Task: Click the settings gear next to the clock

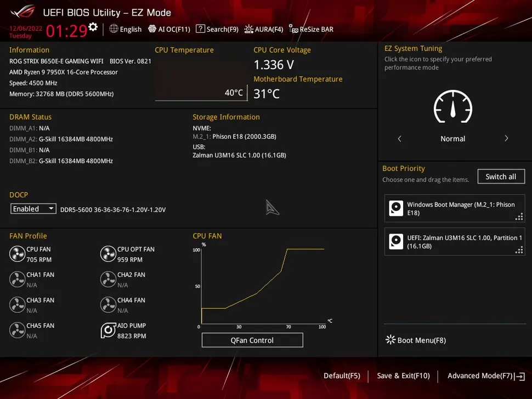Action: (x=93, y=27)
